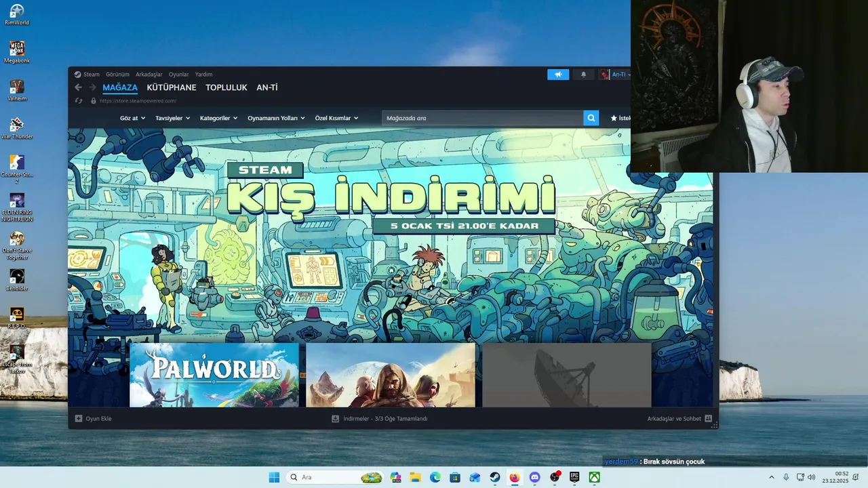Screen dimensions: 868x488
Task: Click the store URL address text
Action: tap(138, 101)
